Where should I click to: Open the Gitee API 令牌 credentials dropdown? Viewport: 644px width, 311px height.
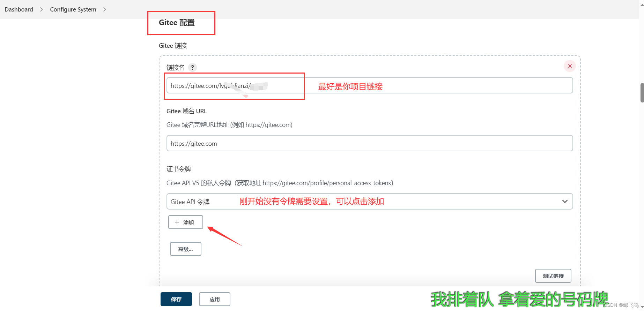(x=370, y=202)
